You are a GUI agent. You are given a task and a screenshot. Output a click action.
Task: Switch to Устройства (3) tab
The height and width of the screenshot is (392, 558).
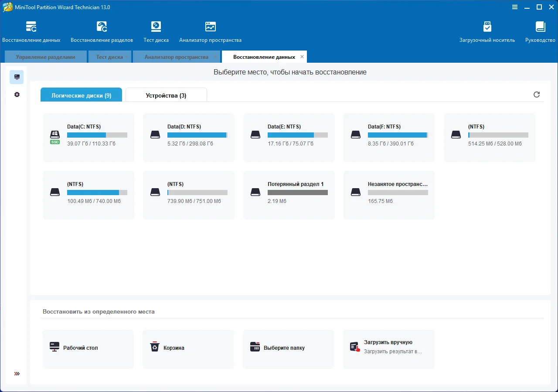point(166,95)
